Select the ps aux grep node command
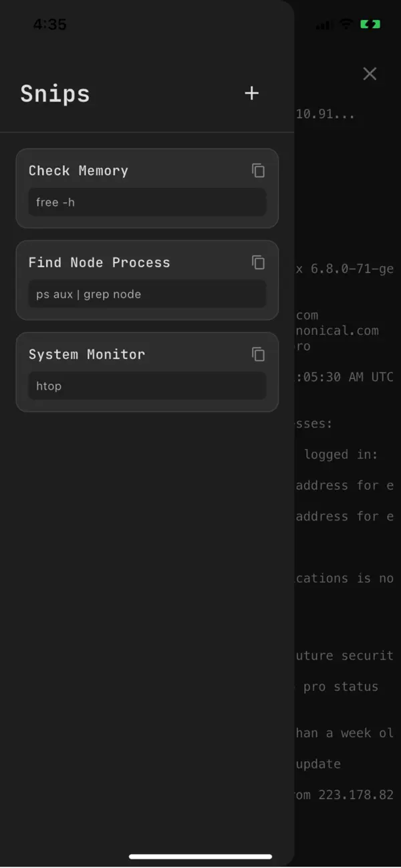Image resolution: width=401 pixels, height=868 pixels. click(147, 294)
